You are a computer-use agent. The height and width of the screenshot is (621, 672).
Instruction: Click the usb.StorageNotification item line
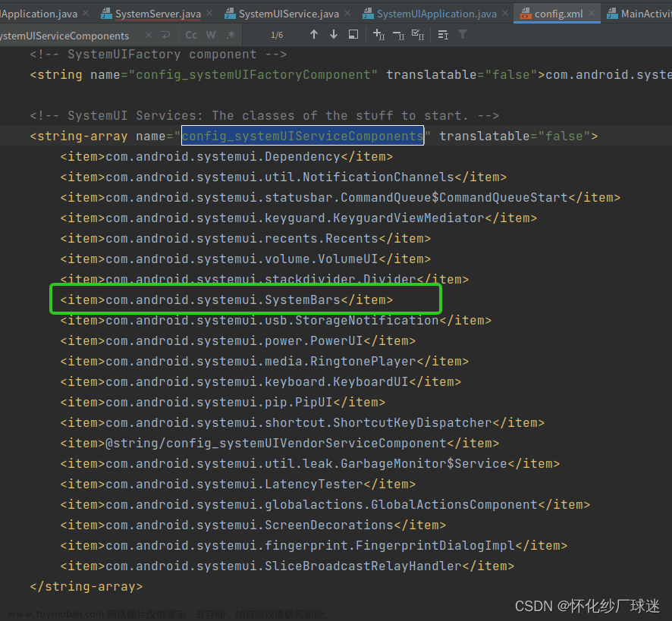[x=275, y=321]
